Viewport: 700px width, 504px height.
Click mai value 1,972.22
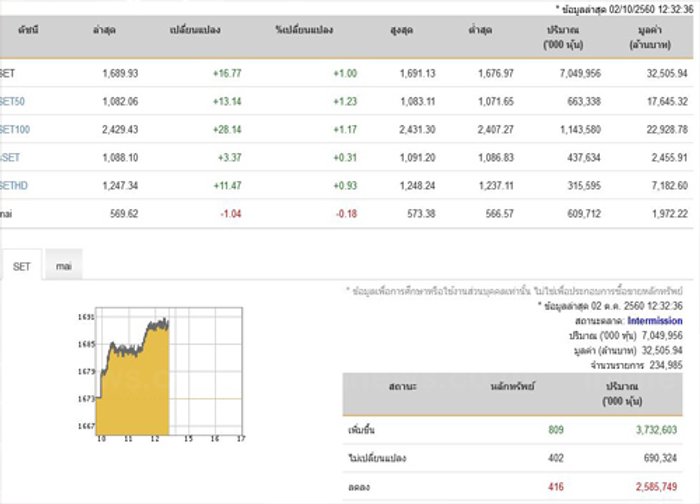tap(669, 214)
